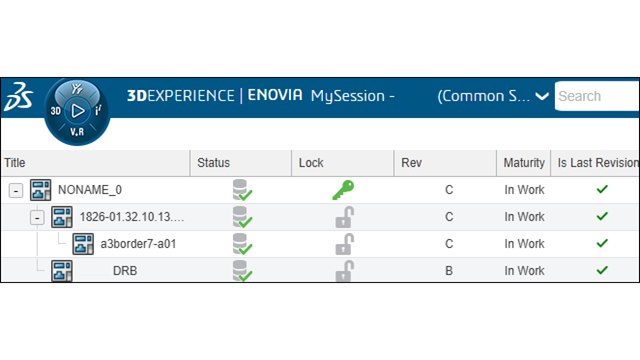Viewport: 640px width, 360px height.
Task: Click the green key lock icon for NONAME_0
Action: click(343, 190)
